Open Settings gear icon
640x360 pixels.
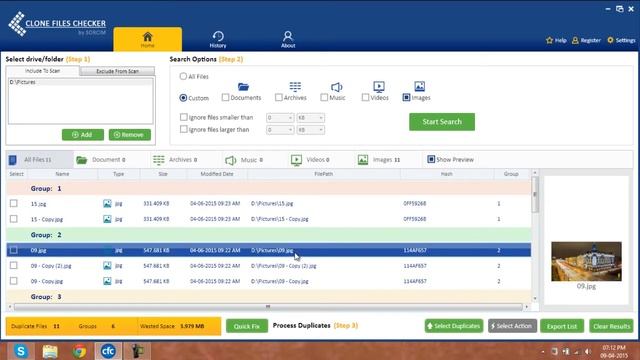pyautogui.click(x=610, y=40)
